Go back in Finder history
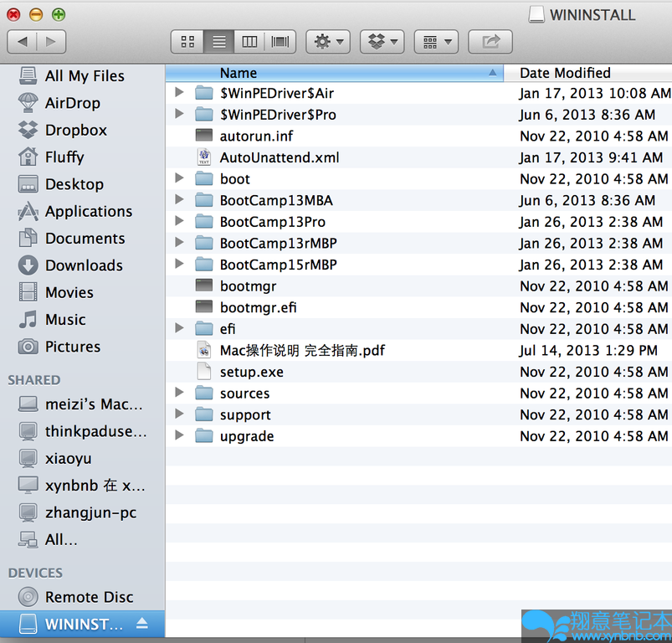Screen dimensions: 672x643 (x=23, y=42)
